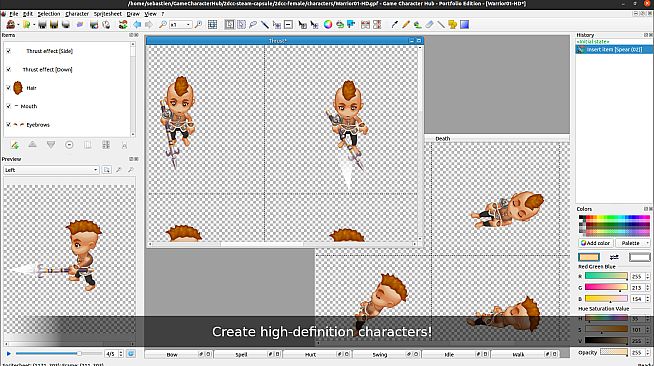The height and width of the screenshot is (366, 654).
Task: Click the foreground color swatch
Action: click(x=589, y=257)
